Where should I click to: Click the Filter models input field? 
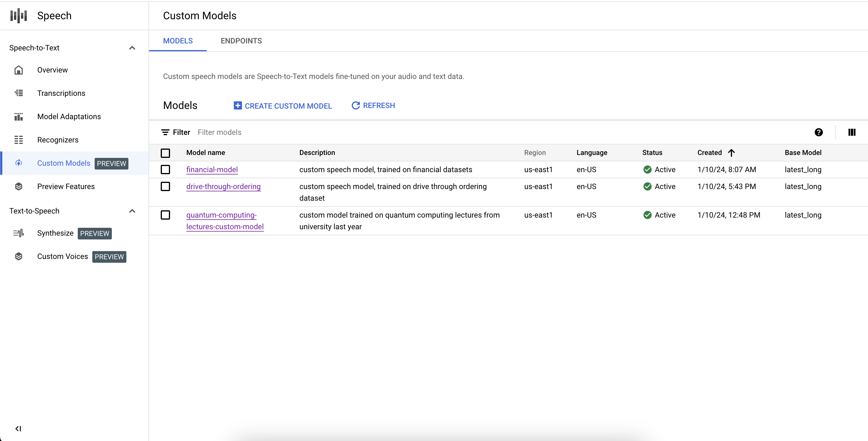[219, 132]
